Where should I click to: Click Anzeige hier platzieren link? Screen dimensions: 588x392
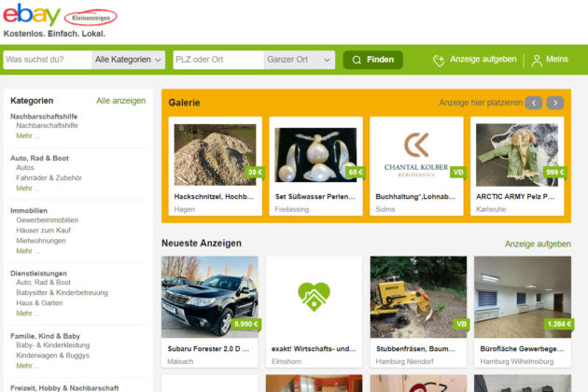coord(478,103)
